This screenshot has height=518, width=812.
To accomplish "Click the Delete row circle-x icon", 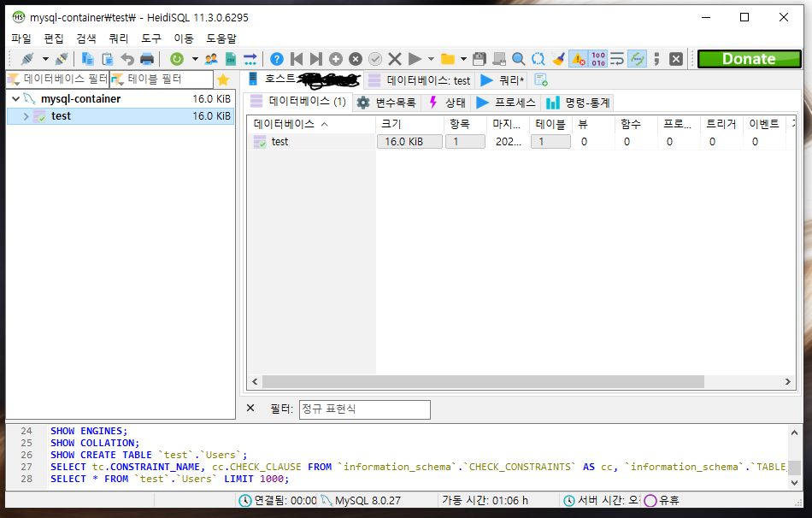I will click(x=356, y=59).
